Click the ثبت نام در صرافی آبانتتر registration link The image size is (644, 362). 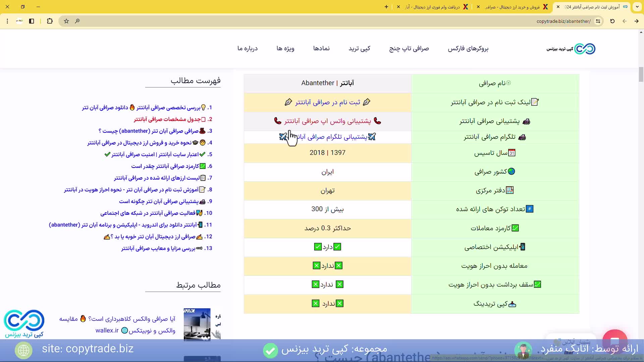click(327, 102)
